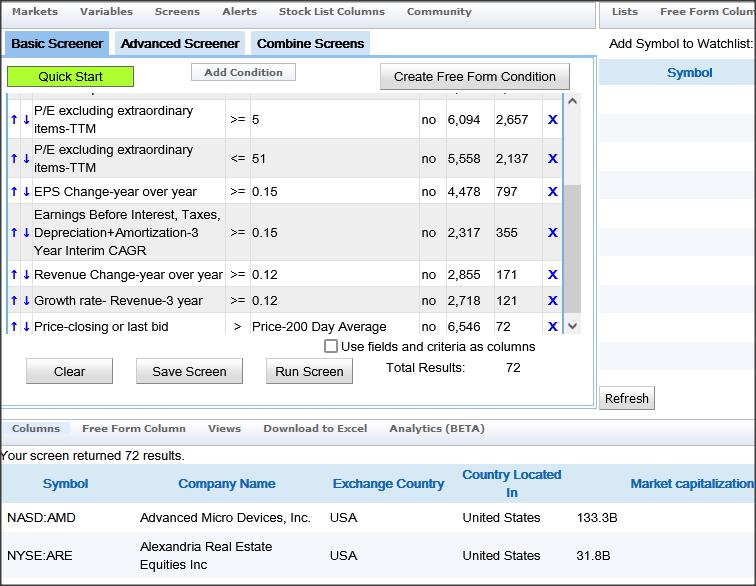756x586 pixels.
Task: Click the green Quick Start button
Action: (70, 77)
